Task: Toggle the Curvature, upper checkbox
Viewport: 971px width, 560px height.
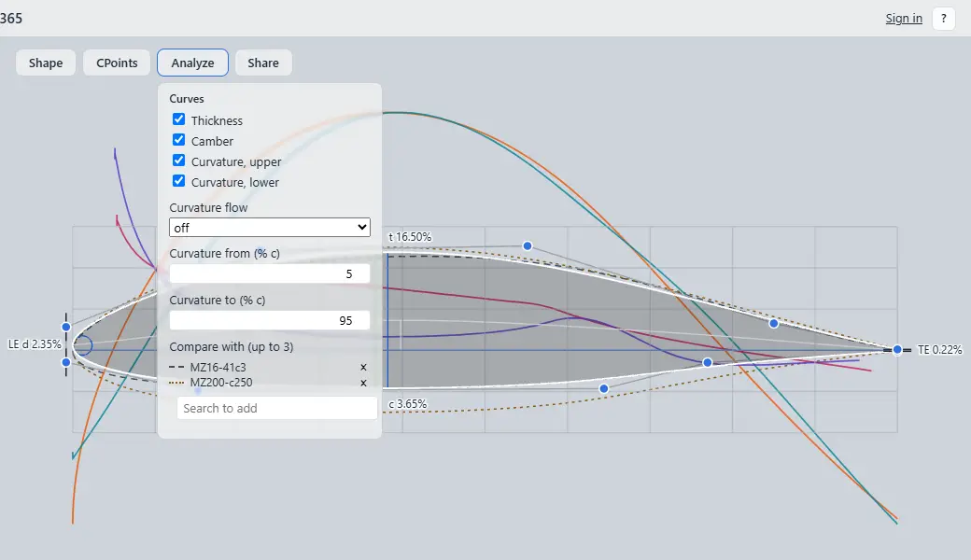Action: click(x=179, y=161)
